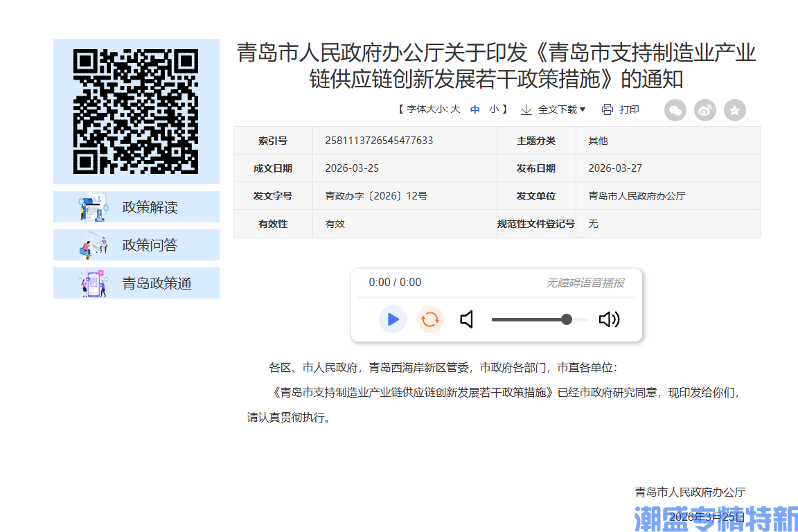Viewport: 798px width, 532px height.
Task: Enable large font via 大 option
Action: (456, 109)
